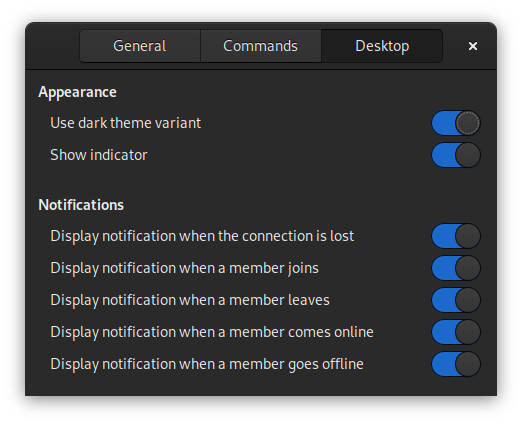Click the 'Show indicator' label
The image size is (522, 424).
click(x=99, y=155)
